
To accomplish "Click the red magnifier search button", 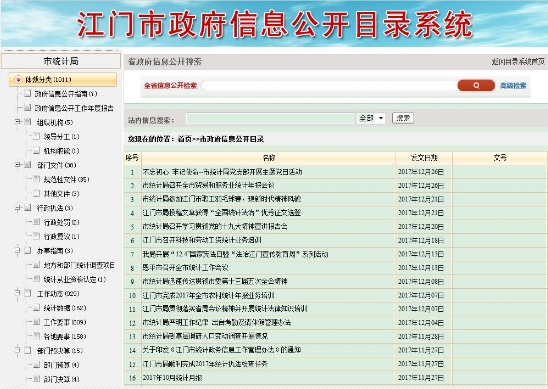I will click(x=476, y=85).
